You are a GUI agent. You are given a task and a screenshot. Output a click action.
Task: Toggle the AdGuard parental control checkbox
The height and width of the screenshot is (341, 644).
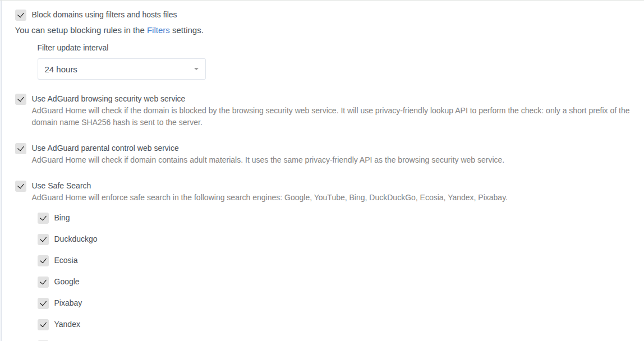pyautogui.click(x=21, y=149)
